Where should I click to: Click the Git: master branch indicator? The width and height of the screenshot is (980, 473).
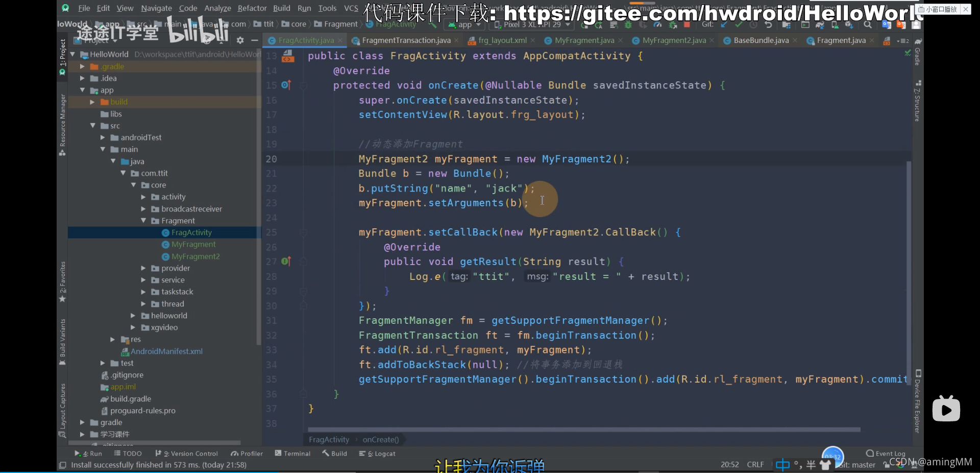[x=857, y=465]
